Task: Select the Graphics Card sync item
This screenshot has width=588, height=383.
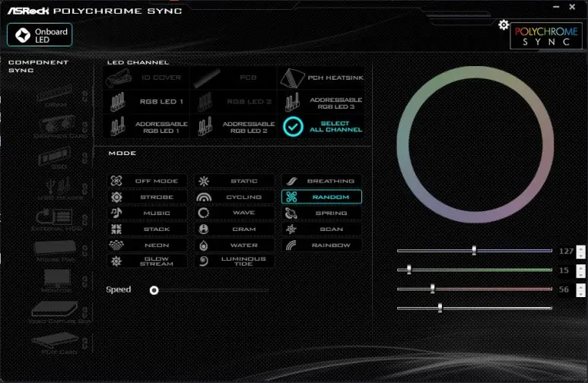Action: [x=60, y=128]
